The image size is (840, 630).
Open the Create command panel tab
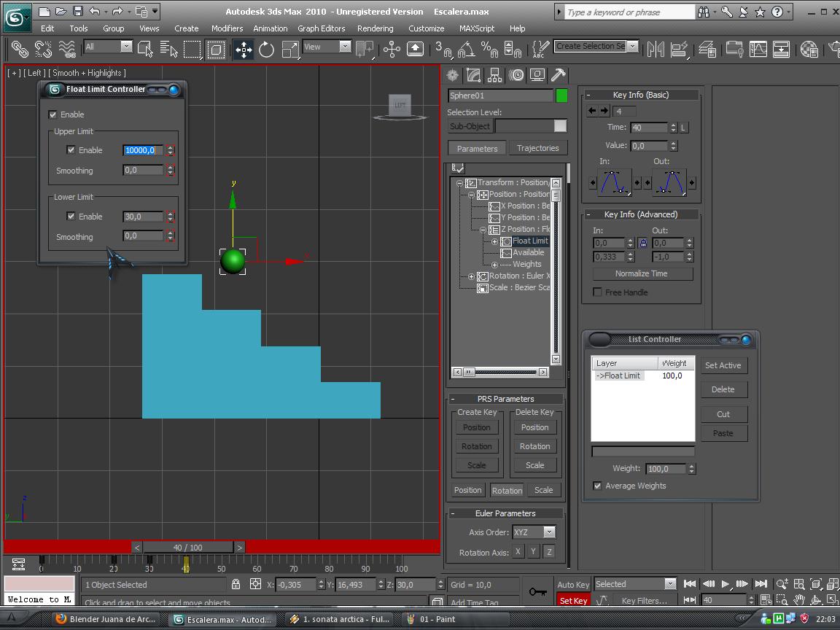pos(453,75)
